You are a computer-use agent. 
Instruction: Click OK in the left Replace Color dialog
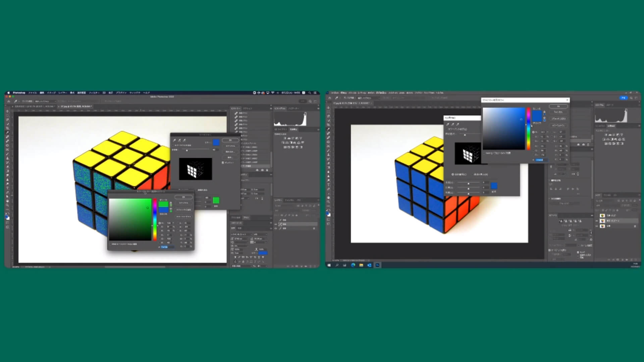point(230,140)
